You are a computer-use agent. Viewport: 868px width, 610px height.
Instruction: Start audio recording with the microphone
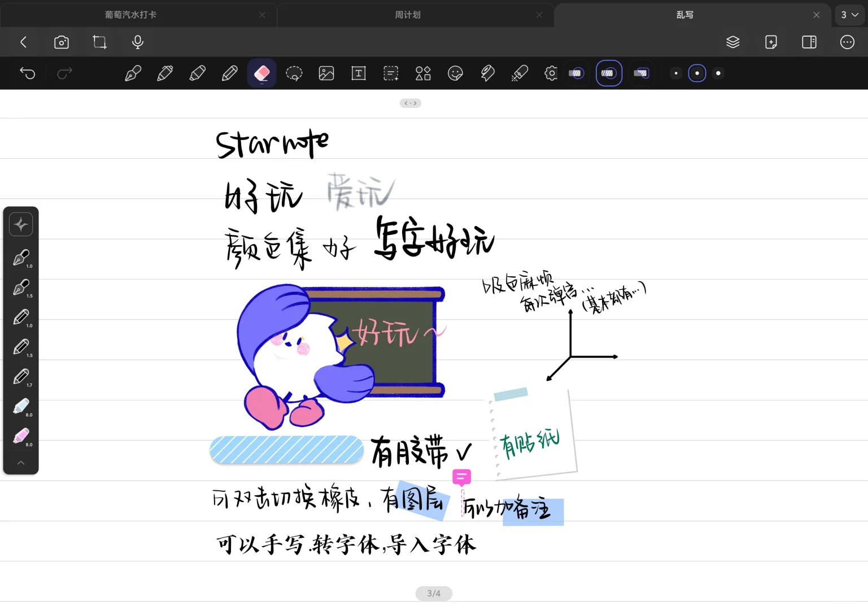click(137, 42)
